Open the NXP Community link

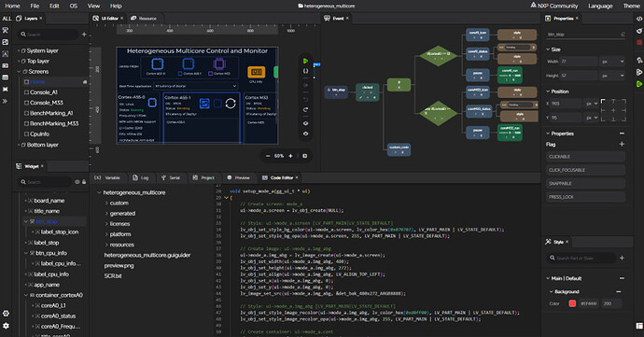[554, 6]
